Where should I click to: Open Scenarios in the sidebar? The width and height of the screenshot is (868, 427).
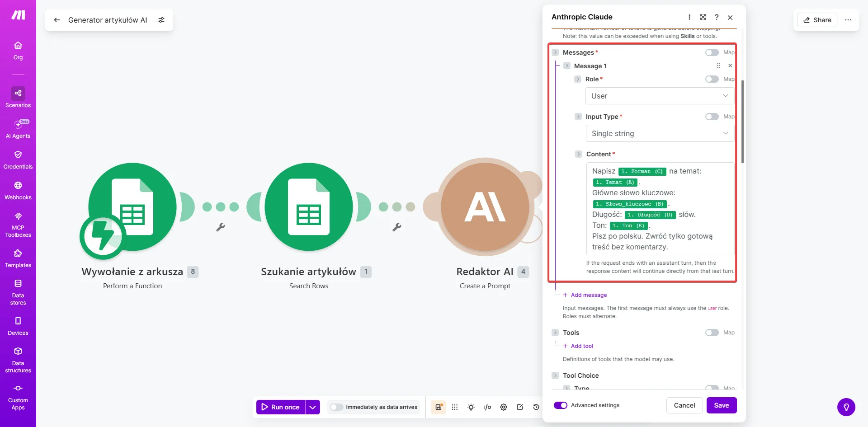(18, 98)
